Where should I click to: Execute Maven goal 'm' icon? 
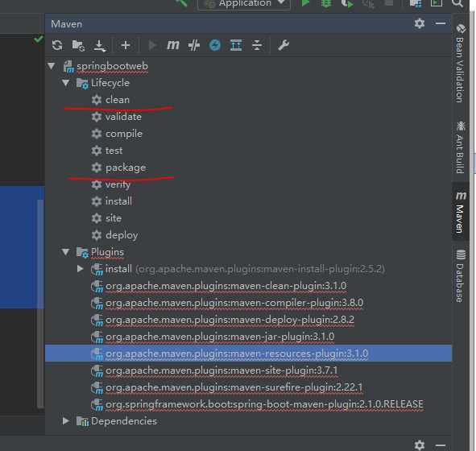click(173, 45)
